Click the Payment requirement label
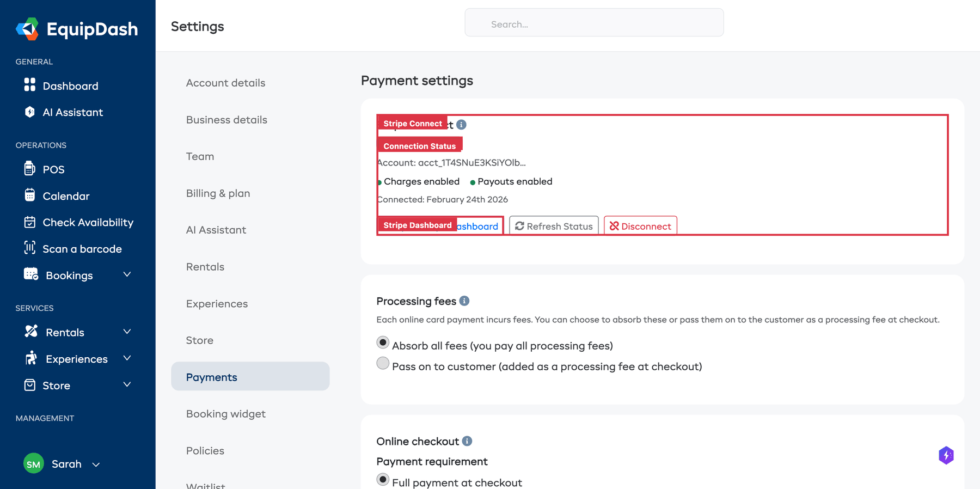980x489 pixels. (432, 461)
